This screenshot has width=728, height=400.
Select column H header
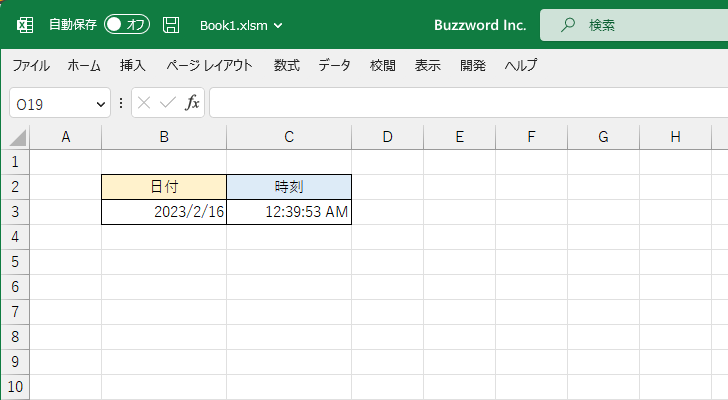(675, 137)
